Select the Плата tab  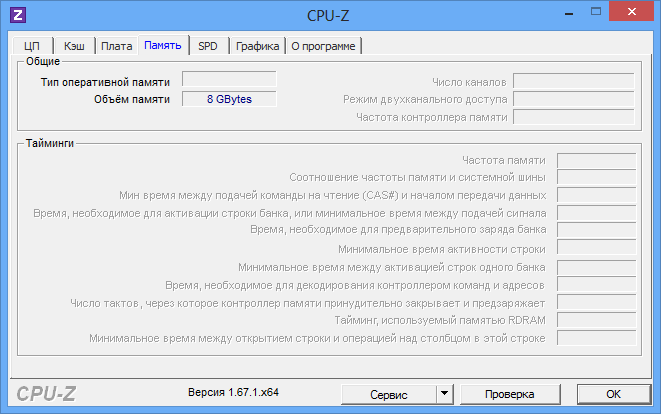117,46
